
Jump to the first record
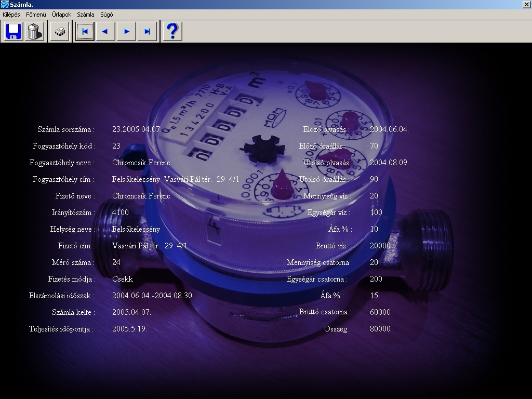coord(85,32)
